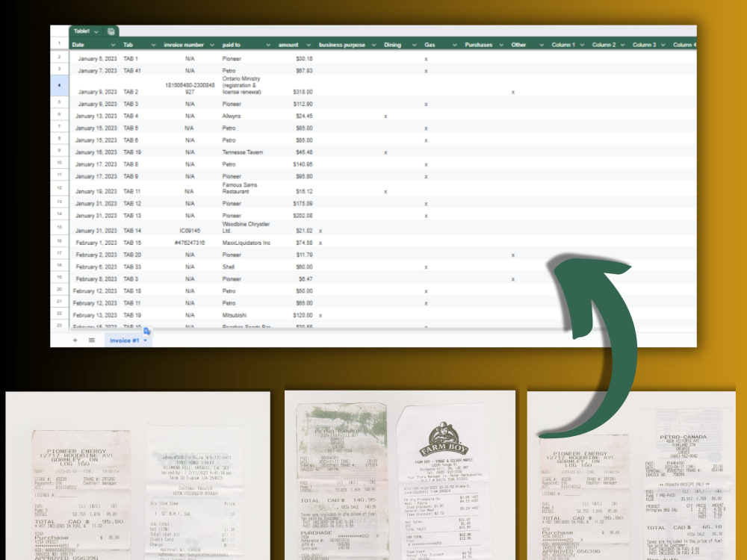Image resolution: width=747 pixels, height=560 pixels.
Task: Open the Column 2 header dropdown
Action: (x=623, y=45)
